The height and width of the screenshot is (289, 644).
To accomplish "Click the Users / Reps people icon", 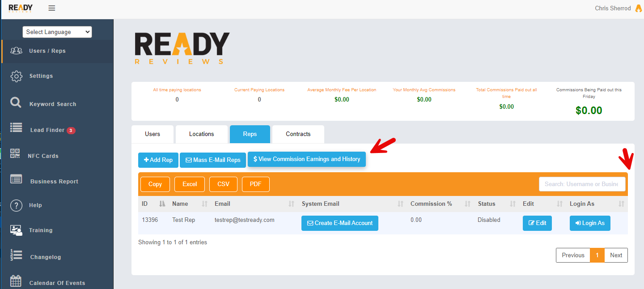I will click(x=17, y=51).
